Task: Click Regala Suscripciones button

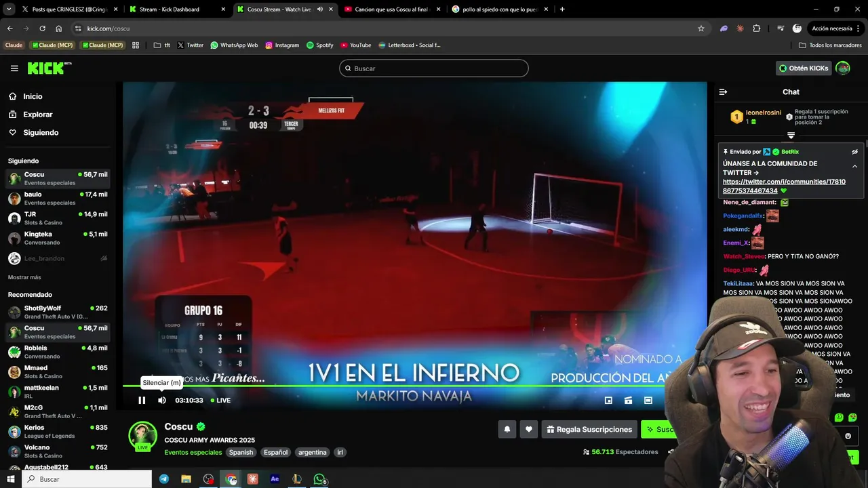Action: coord(589,429)
